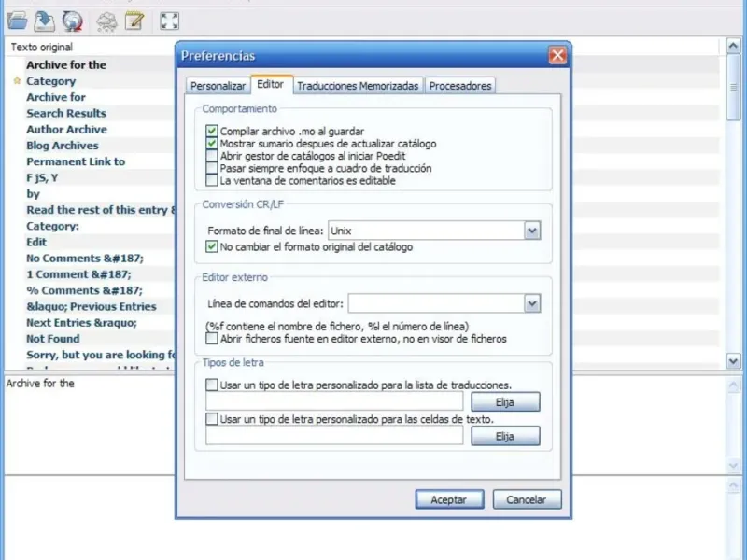Select the '&laquo; Previous Entries' row
Image resolution: width=747 pixels, height=560 pixels.
[92, 307]
